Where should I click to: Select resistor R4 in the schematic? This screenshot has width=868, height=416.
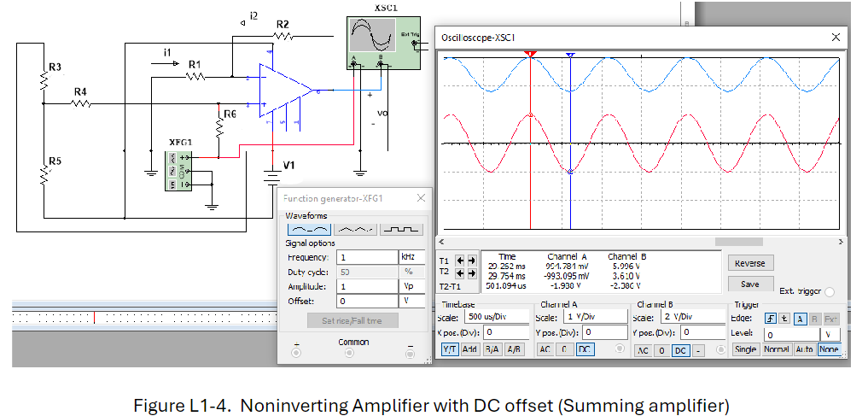[81, 103]
